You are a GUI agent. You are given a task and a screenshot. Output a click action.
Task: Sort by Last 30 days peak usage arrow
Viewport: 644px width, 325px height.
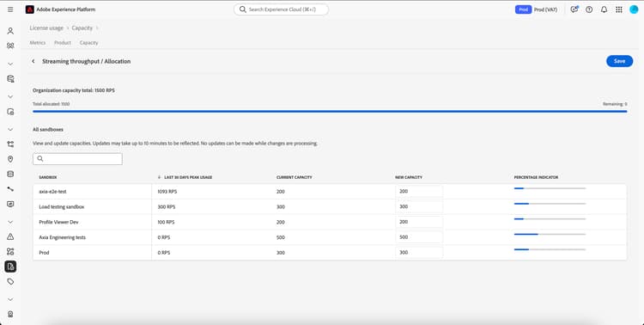pos(159,177)
